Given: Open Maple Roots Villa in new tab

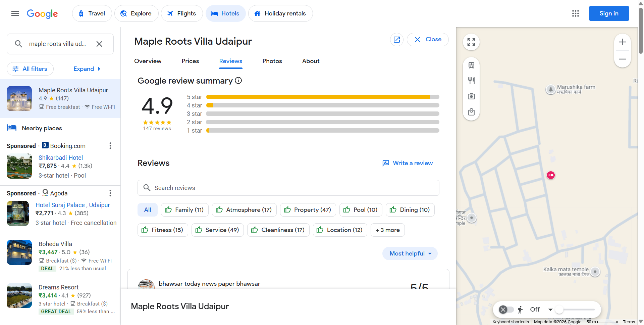Looking at the screenshot, I should click(x=397, y=40).
